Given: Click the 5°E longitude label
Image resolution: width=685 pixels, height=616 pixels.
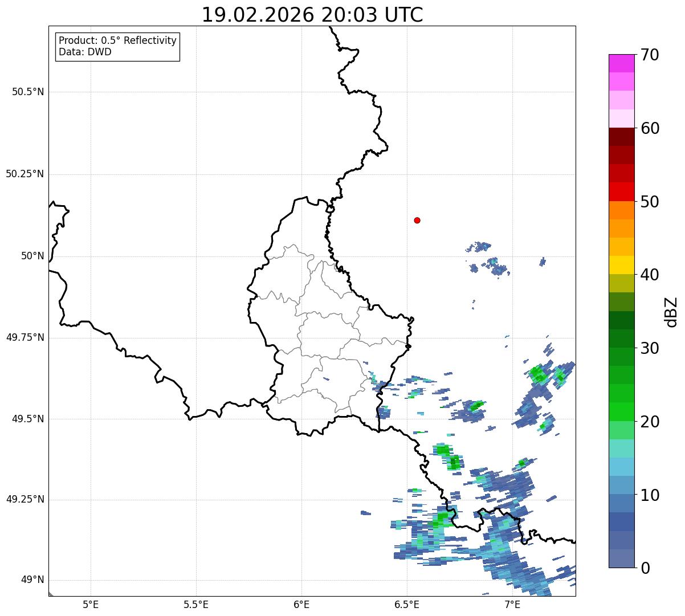Looking at the screenshot, I should [91, 604].
